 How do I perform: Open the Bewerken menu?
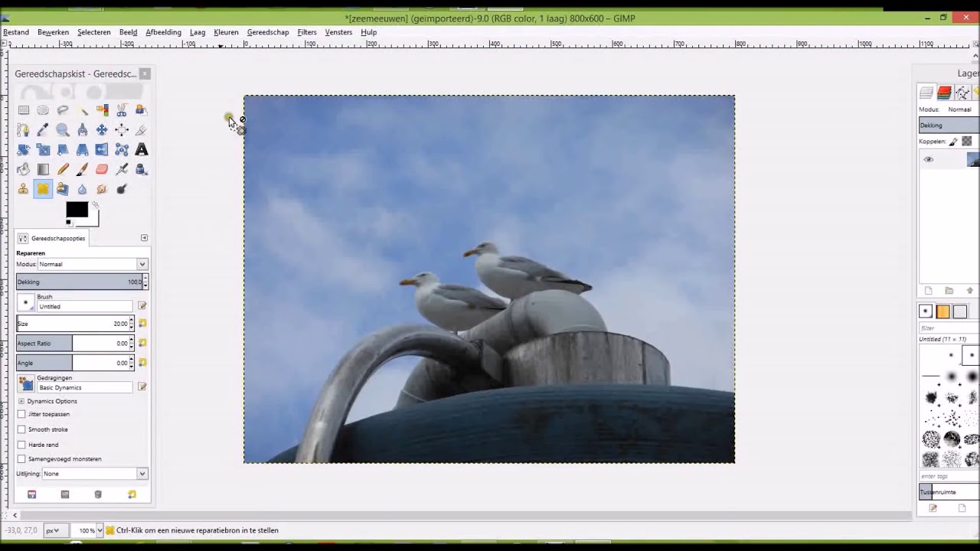53,32
